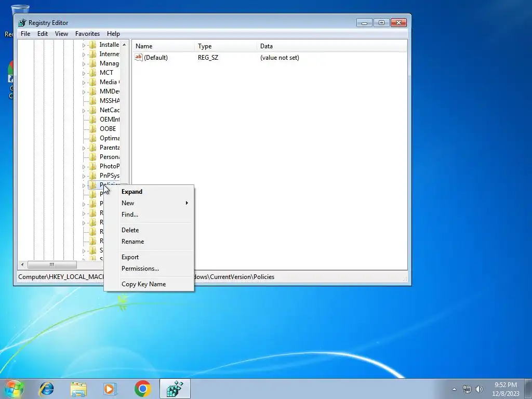Select the OOBE key label

108,129
